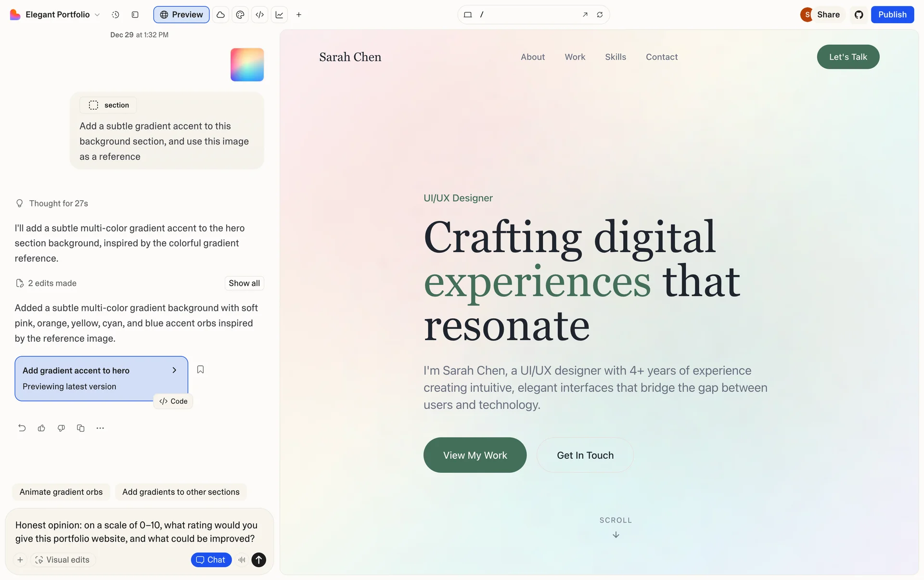Image resolution: width=924 pixels, height=580 pixels.
Task: Click the thumbs up icon
Action: point(41,428)
